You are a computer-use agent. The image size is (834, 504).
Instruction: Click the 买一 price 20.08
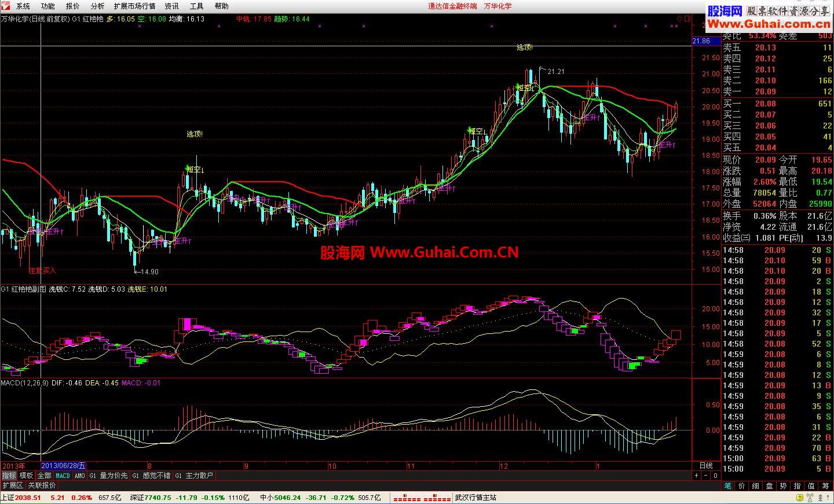tap(765, 104)
